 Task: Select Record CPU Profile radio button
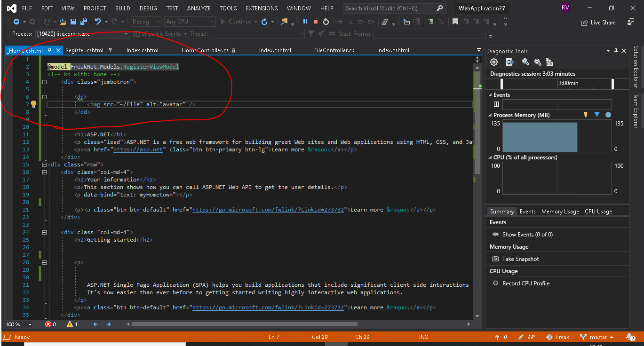coord(495,283)
